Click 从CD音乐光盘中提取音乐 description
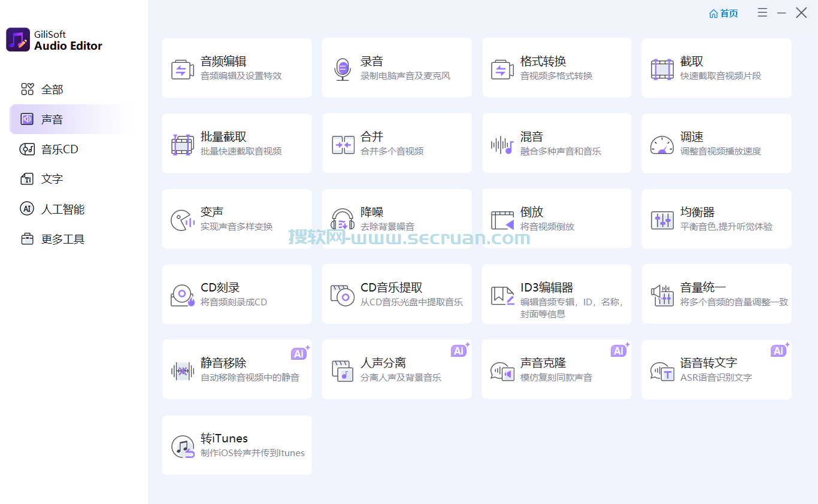This screenshot has height=504, width=818. (411, 302)
